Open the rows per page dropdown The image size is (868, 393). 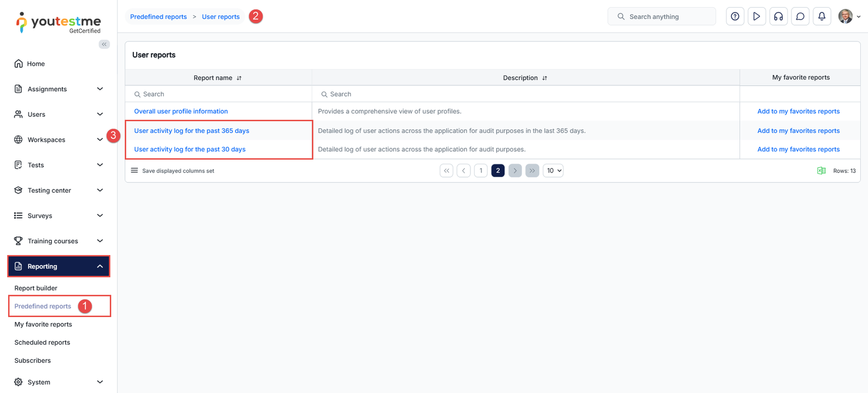(553, 171)
